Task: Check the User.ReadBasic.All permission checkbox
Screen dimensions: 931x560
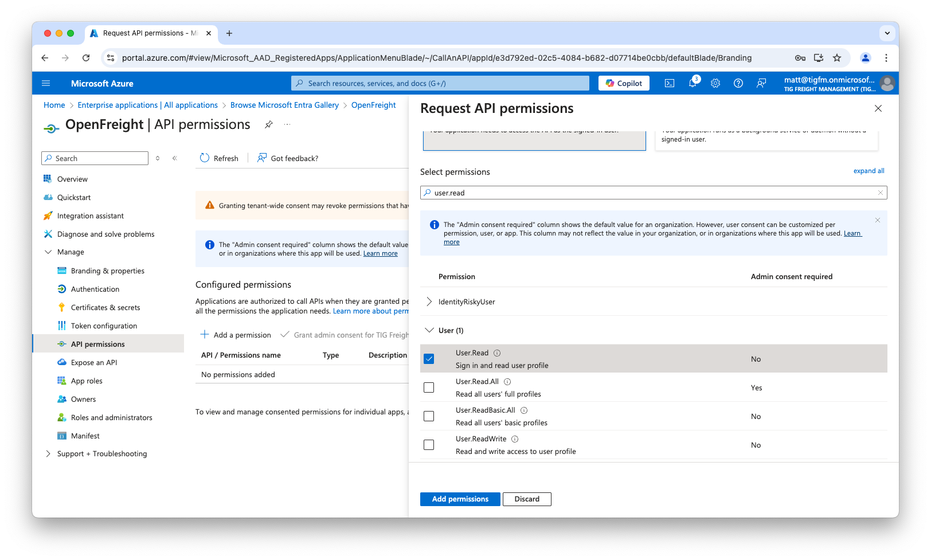Action: pyautogui.click(x=429, y=416)
